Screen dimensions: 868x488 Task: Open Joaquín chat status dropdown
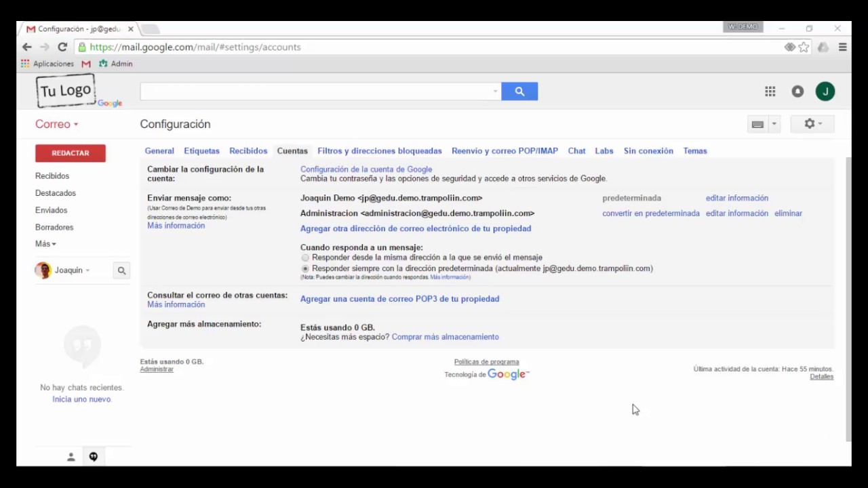coord(87,270)
